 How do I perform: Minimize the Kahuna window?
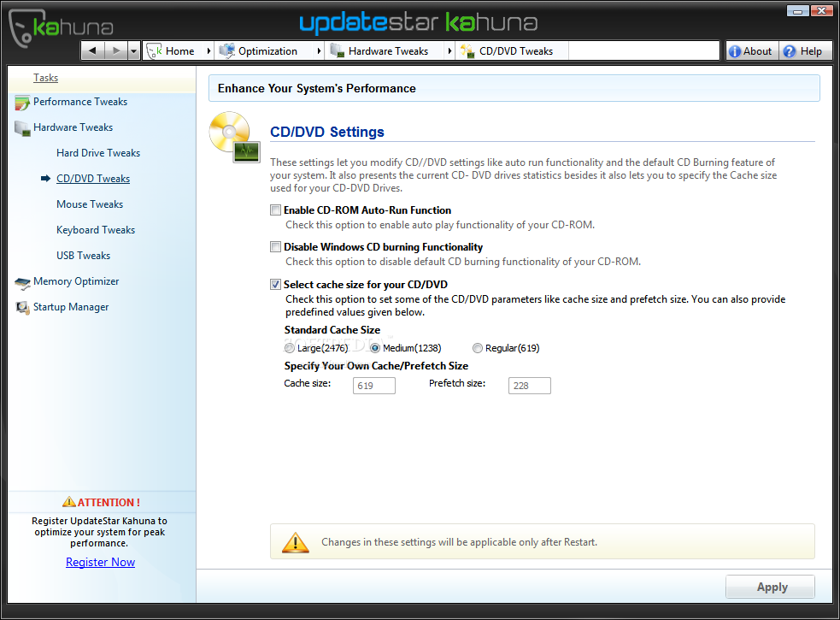[x=797, y=11]
